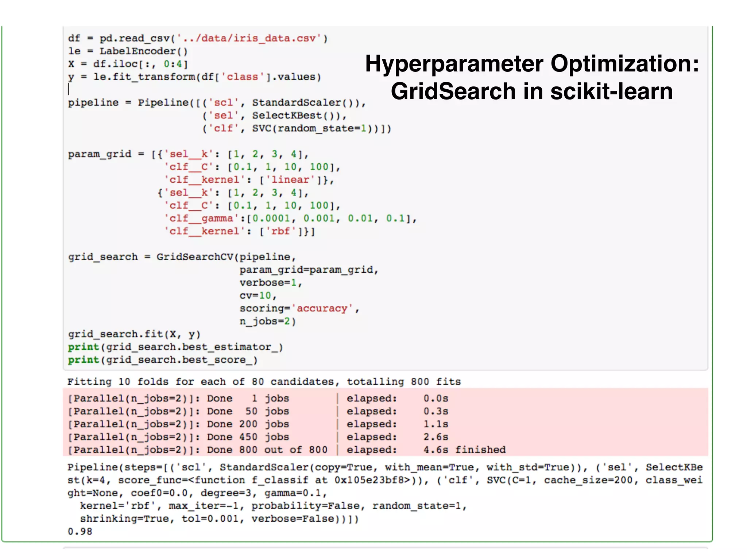Click the line beginning 'y = le.fit_transform'

click(x=195, y=77)
